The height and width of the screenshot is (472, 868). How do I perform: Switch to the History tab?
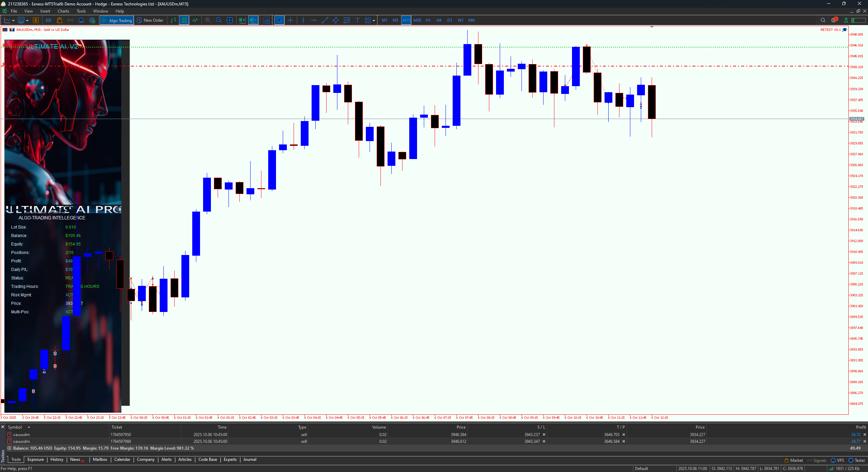coord(57,459)
